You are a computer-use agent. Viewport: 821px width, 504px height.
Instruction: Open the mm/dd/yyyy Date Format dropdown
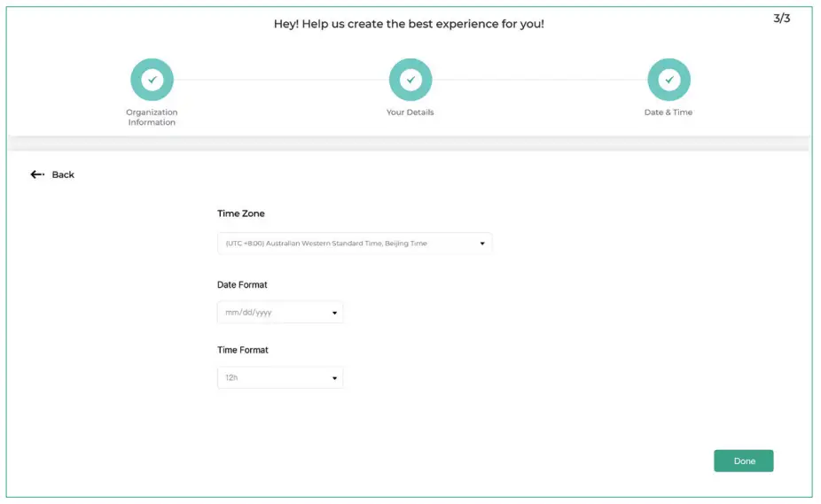270,312
